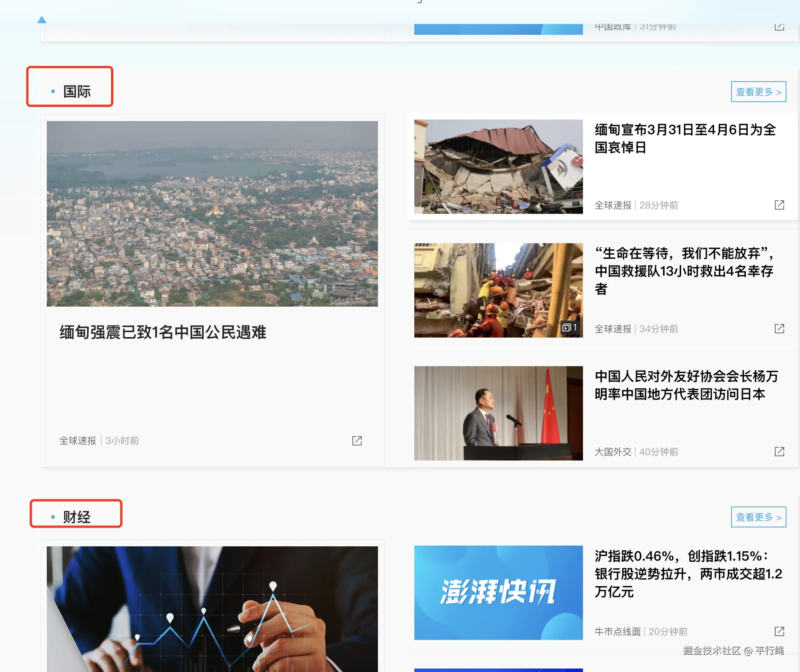Open share icon beside 大国外交 40分钟前
The width and height of the screenshot is (800, 672).
coord(779,452)
